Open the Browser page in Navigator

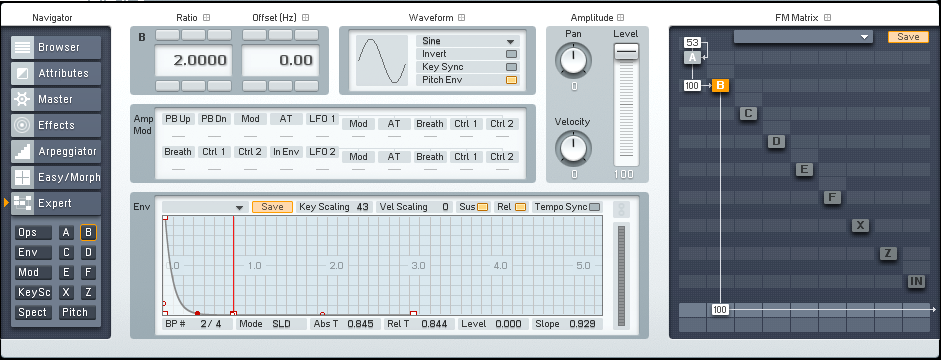tap(56, 47)
